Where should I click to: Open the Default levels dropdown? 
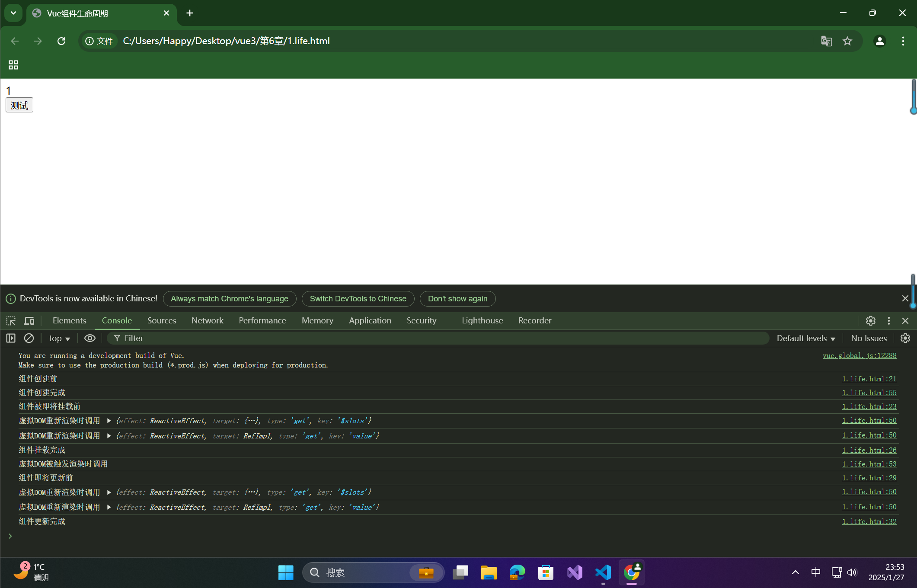(805, 338)
